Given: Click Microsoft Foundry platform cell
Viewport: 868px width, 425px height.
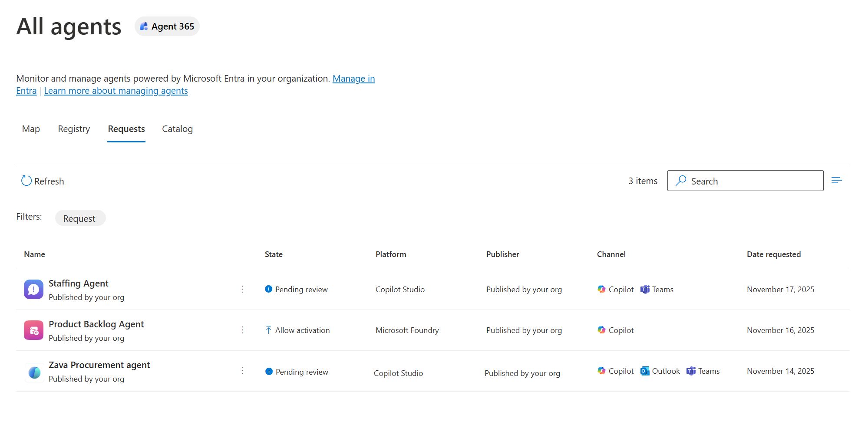Looking at the screenshot, I should click(x=407, y=330).
